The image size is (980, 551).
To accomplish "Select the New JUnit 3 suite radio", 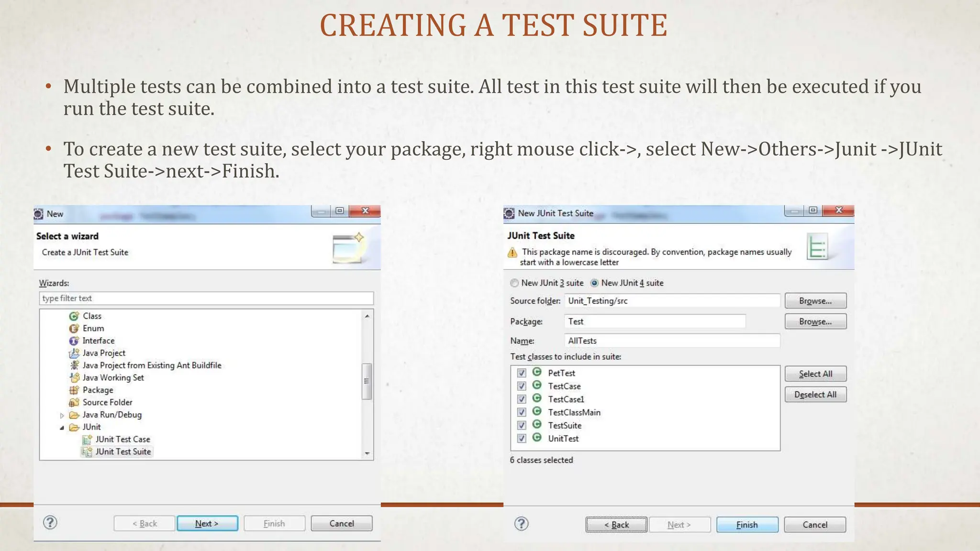I will pyautogui.click(x=514, y=283).
